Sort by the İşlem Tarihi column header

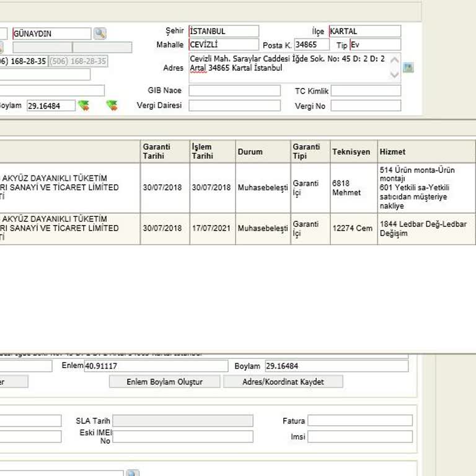click(x=213, y=151)
